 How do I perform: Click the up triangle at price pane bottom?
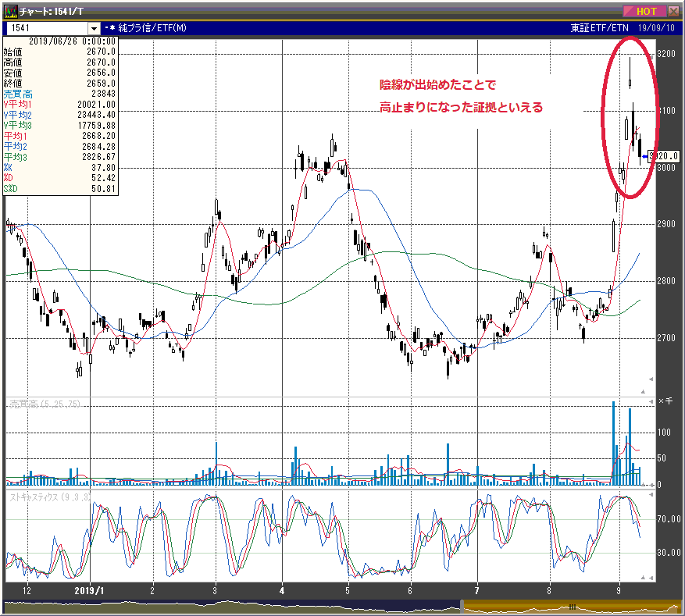coord(643,392)
